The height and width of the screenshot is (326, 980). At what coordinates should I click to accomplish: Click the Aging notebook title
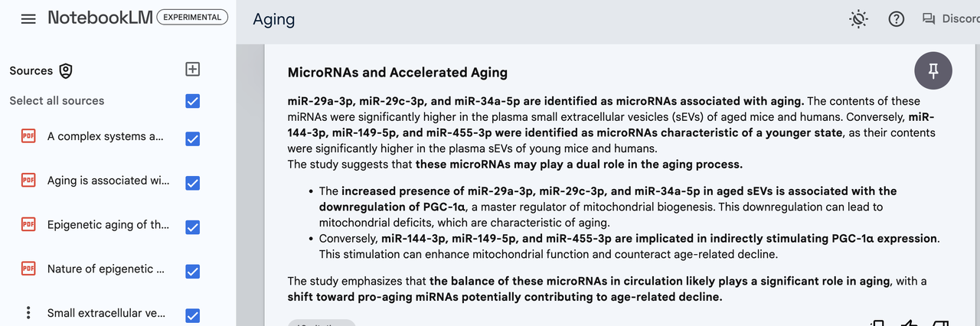click(x=273, y=20)
